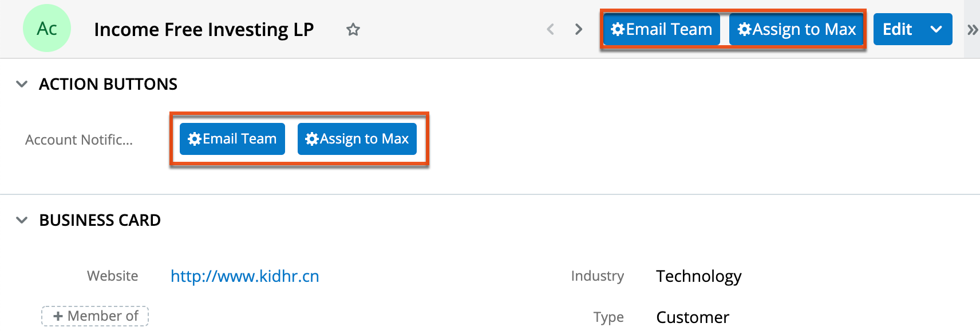The width and height of the screenshot is (980, 331).
Task: Click the Type value Customer
Action: [692, 317]
